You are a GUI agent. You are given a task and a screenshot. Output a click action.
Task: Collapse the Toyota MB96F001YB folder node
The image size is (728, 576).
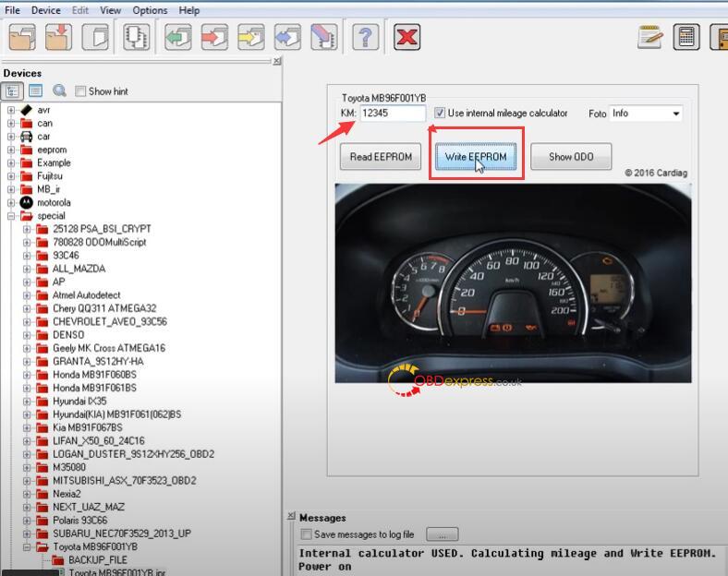(27, 547)
